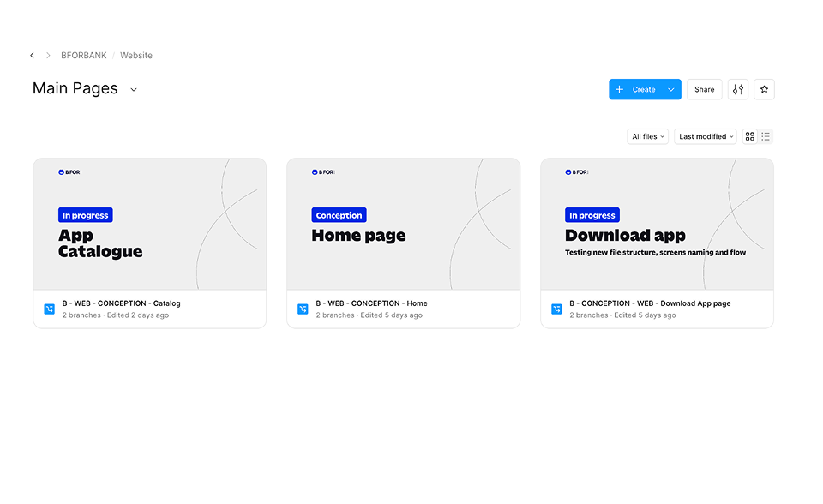Click the Share button
Image resolution: width=823 pixels, height=504 pixels.
point(704,89)
